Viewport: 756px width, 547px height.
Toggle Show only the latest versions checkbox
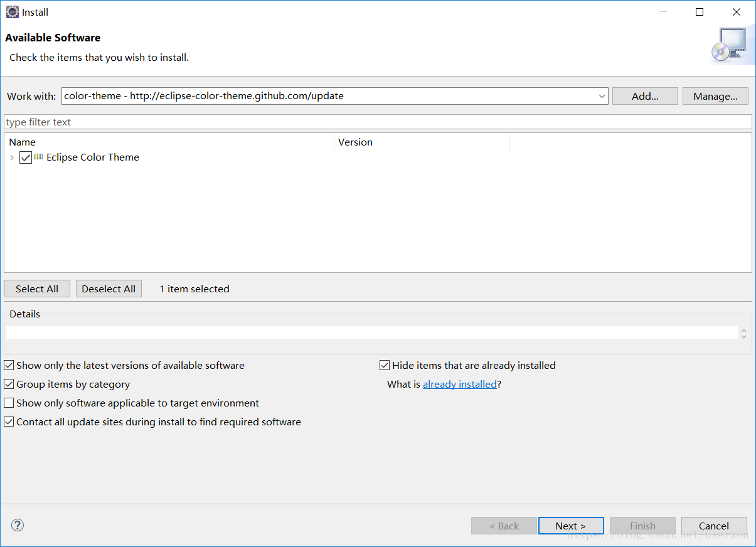(9, 365)
